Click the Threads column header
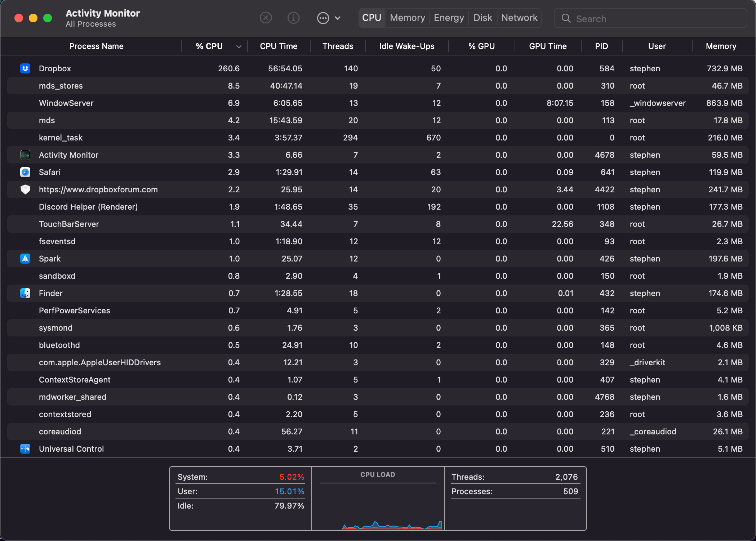Image resolution: width=756 pixels, height=541 pixels. (337, 46)
